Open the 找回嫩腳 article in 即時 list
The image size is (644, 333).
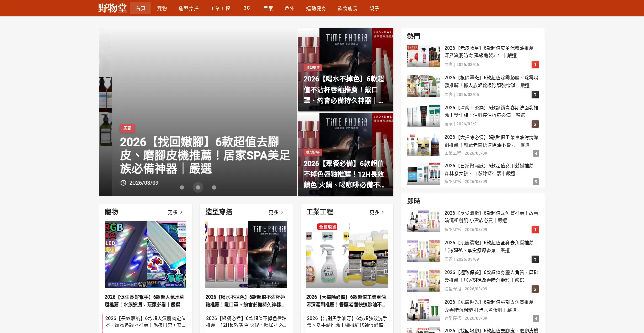point(491,330)
